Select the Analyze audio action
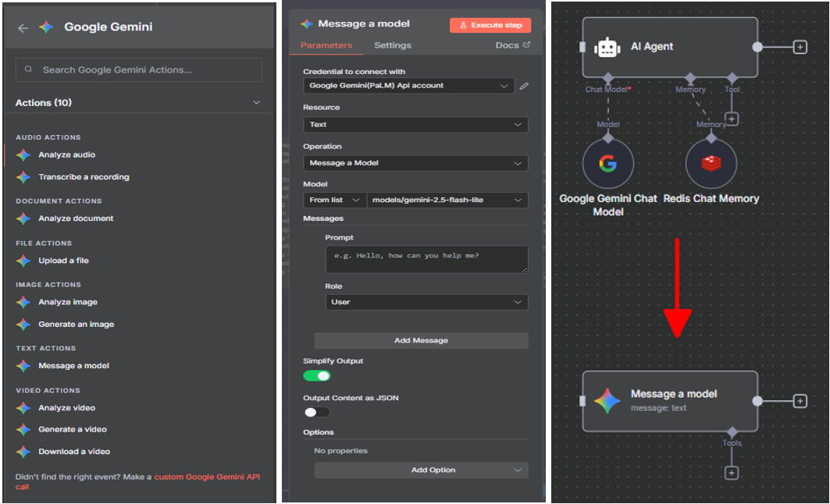 66,155
